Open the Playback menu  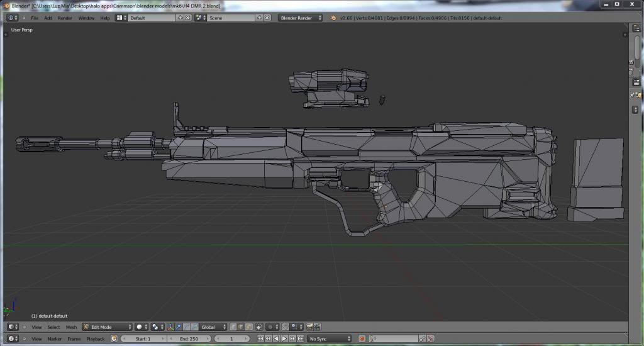pos(96,338)
